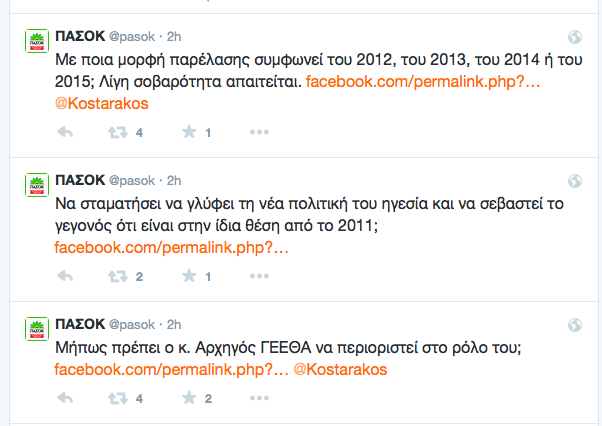This screenshot has width=602, height=426.
Task: Open more options on first tweet
Action: point(259,132)
